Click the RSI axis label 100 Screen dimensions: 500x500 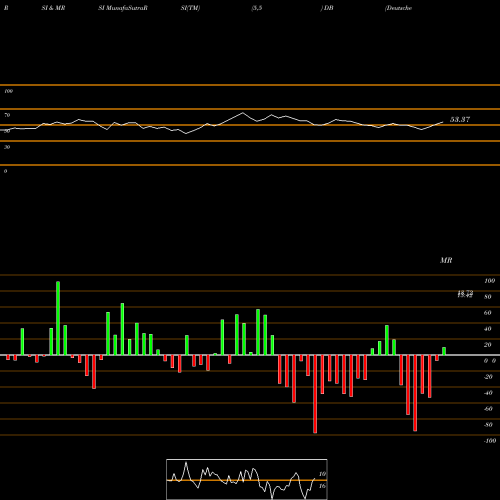[x=8, y=91]
